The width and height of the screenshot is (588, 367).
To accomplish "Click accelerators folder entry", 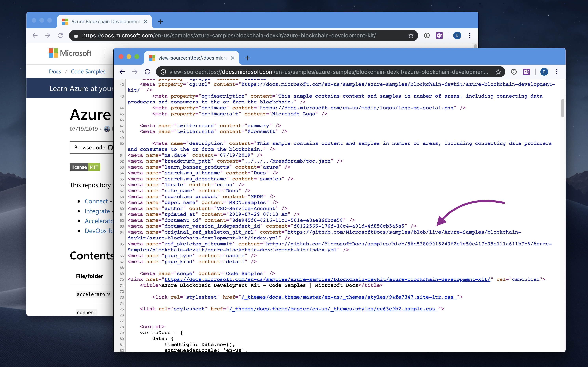I will [x=93, y=294].
